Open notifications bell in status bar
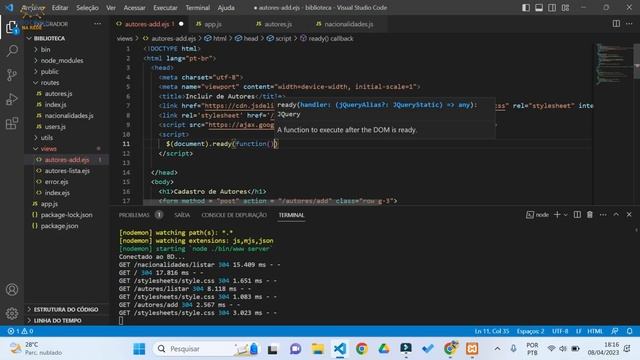The height and width of the screenshot is (360, 640). [x=630, y=331]
